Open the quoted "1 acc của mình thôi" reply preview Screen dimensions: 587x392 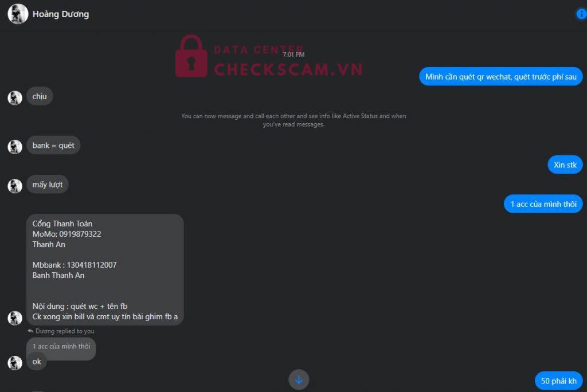point(61,346)
